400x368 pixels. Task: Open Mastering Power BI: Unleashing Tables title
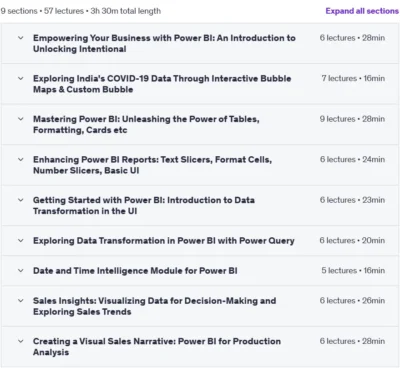(146, 125)
